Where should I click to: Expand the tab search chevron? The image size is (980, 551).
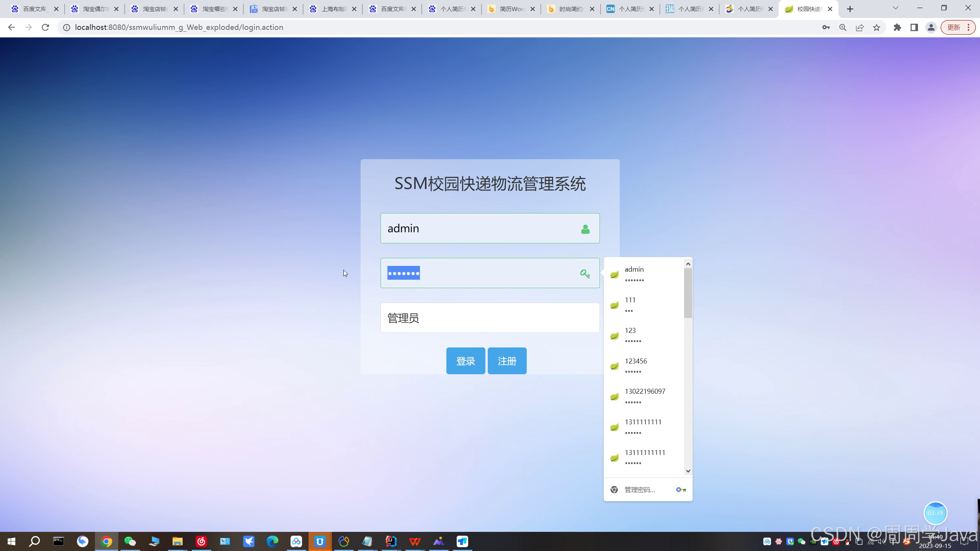click(x=895, y=8)
